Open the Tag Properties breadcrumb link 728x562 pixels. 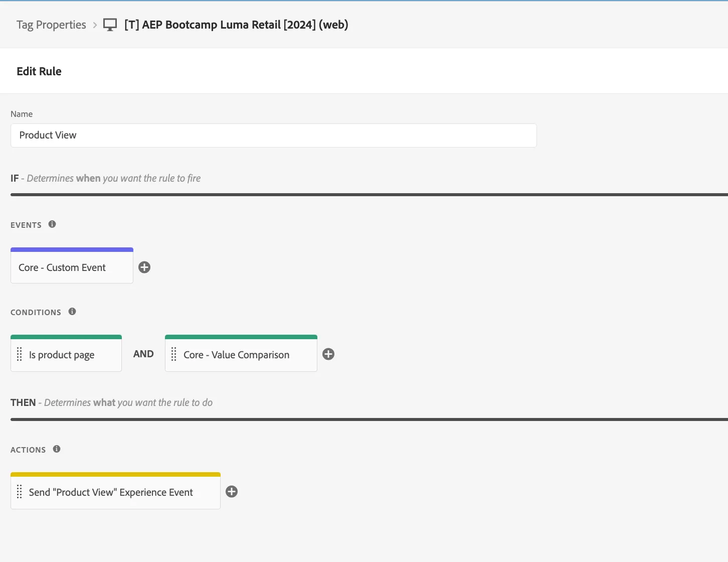51,25
